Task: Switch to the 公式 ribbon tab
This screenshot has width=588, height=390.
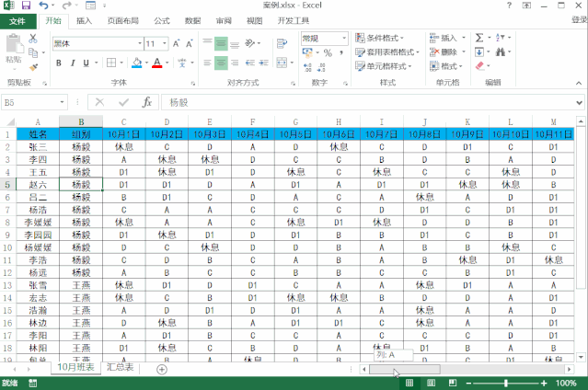Action: (162, 20)
